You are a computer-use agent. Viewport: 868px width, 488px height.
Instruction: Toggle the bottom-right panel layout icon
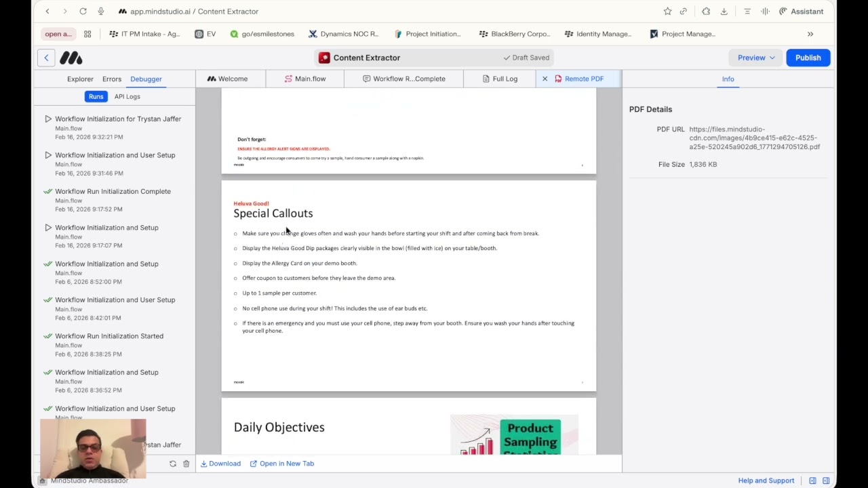pos(826,481)
